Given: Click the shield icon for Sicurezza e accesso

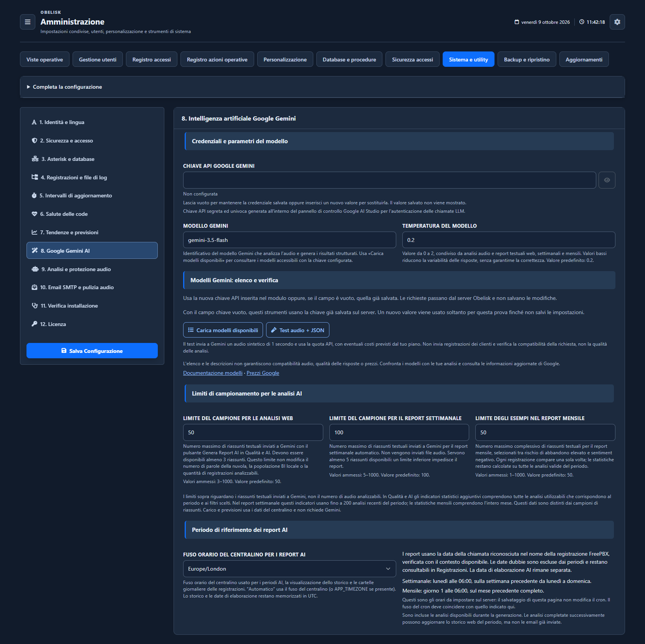Looking at the screenshot, I should (x=35, y=141).
